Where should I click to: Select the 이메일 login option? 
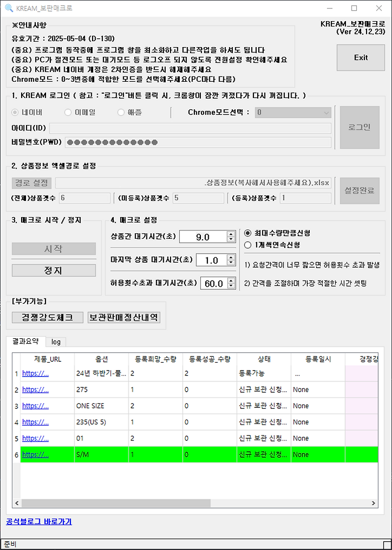tap(68, 112)
